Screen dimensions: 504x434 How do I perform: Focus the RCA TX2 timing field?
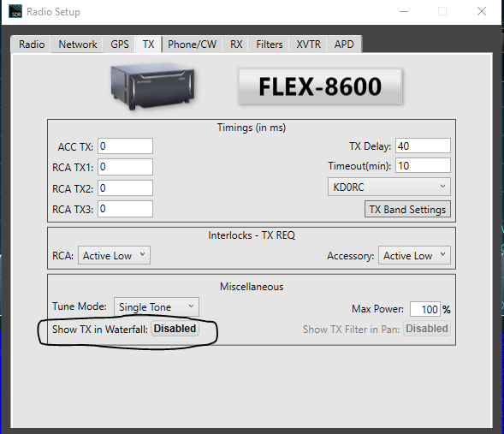[x=125, y=188]
